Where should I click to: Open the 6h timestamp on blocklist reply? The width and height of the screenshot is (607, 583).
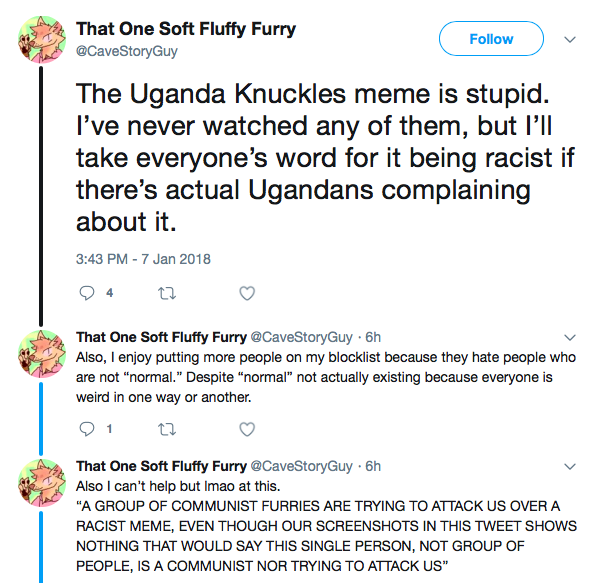pos(373,337)
